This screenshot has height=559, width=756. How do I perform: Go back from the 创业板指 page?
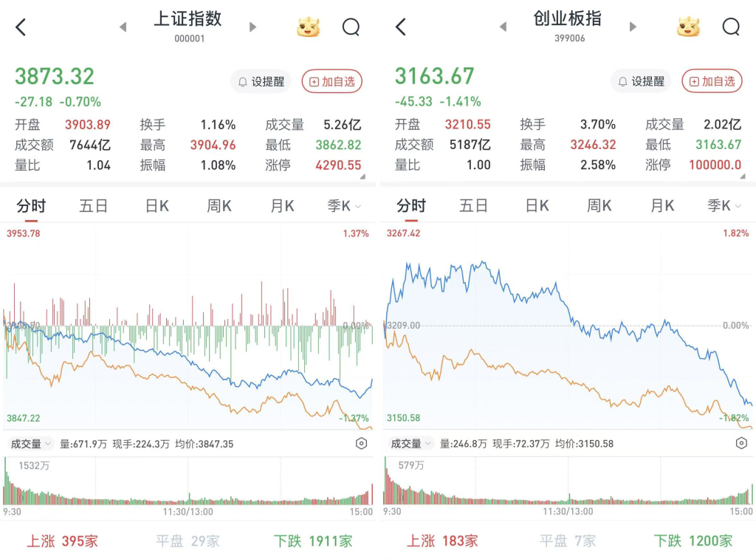click(x=401, y=28)
